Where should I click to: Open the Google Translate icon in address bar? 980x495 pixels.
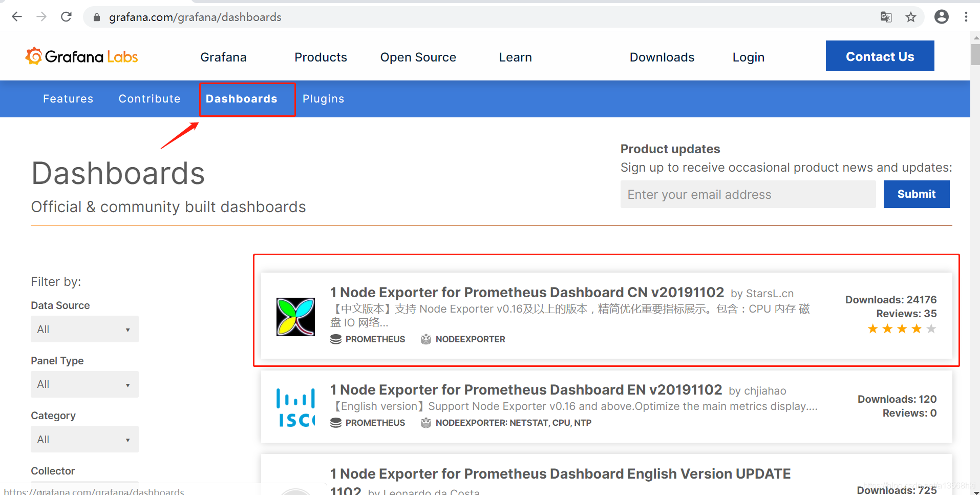click(886, 16)
